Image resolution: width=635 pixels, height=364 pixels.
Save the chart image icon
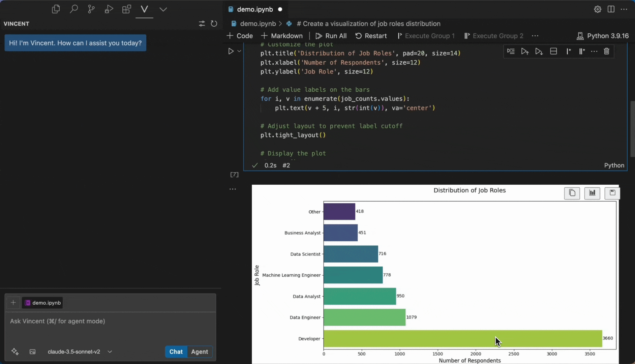[612, 193]
